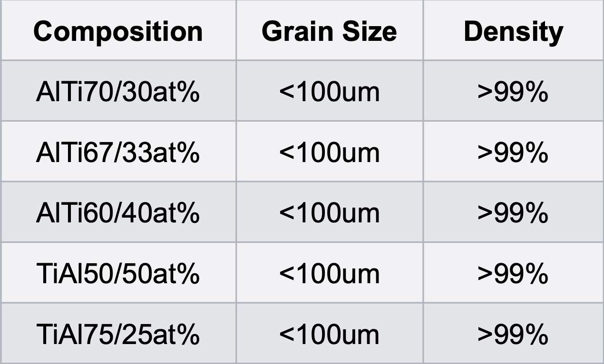604x364 pixels.
Task: Select the AlTi60/40at% composition cell
Action: pyautogui.click(x=117, y=213)
